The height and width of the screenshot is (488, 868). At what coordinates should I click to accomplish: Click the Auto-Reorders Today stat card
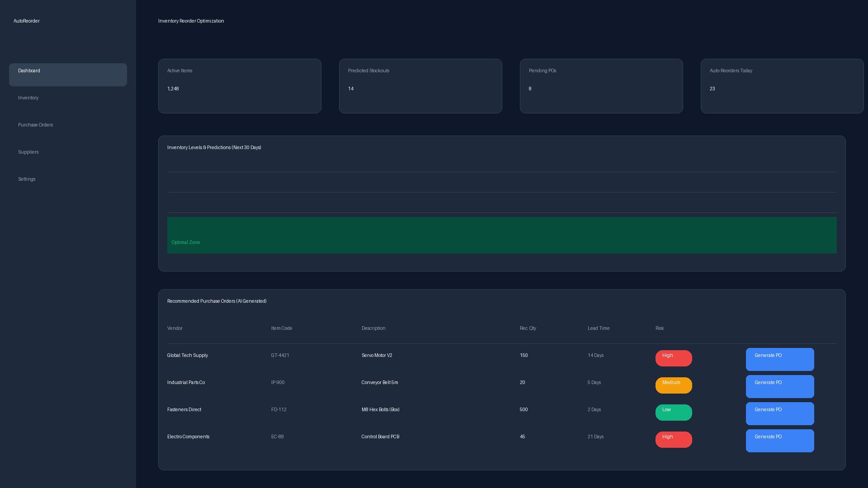[782, 86]
